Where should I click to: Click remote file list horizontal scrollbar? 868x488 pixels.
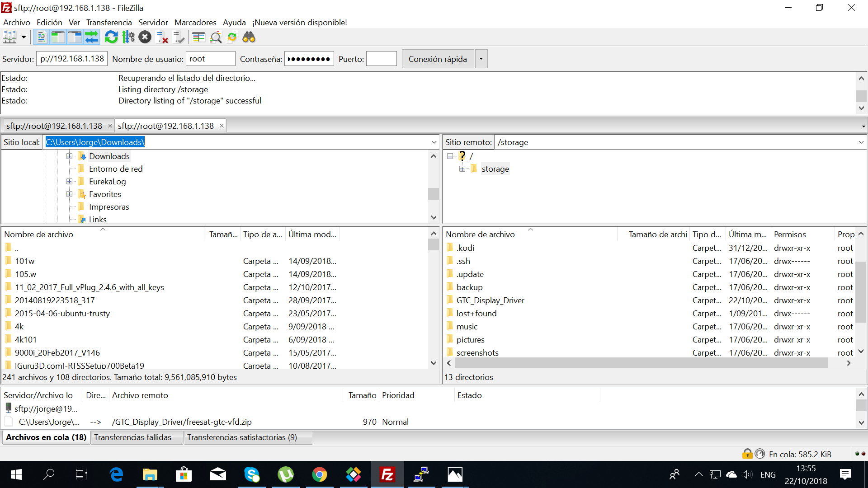pos(641,363)
